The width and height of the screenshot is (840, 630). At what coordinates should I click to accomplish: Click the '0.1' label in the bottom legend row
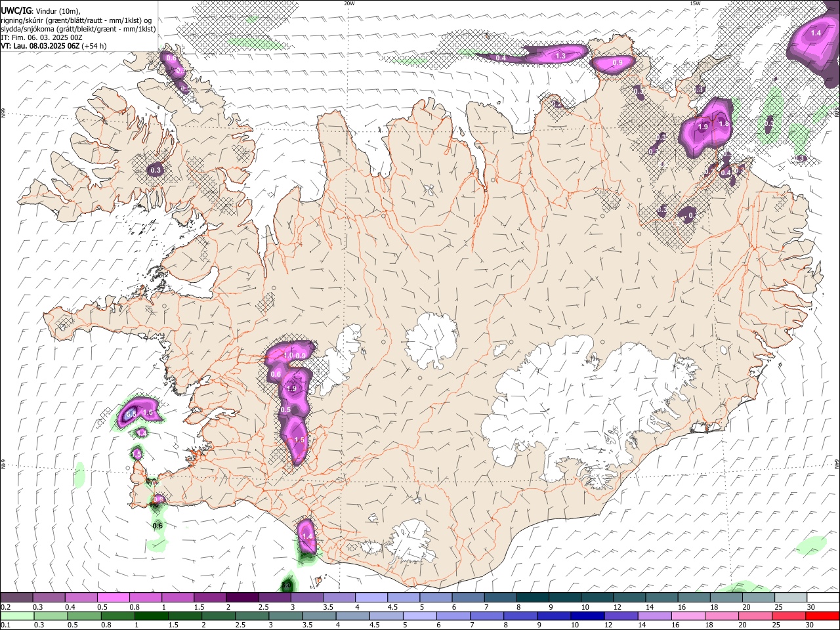click(5, 625)
